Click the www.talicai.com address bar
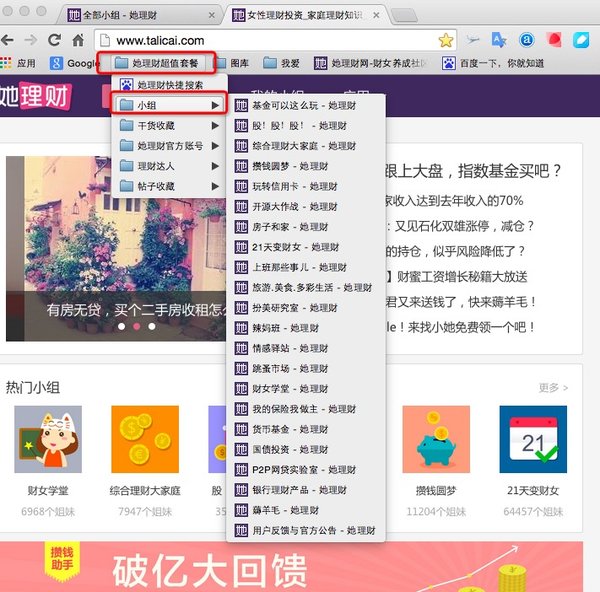 [275, 40]
